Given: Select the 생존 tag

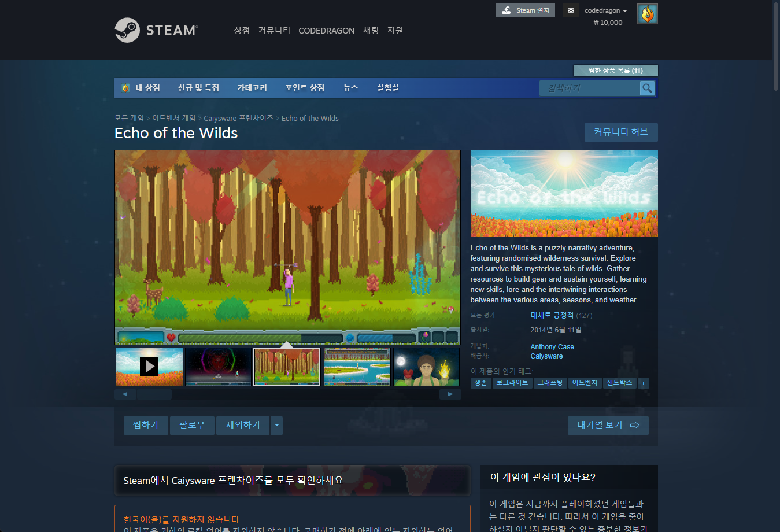Looking at the screenshot, I should click(481, 383).
